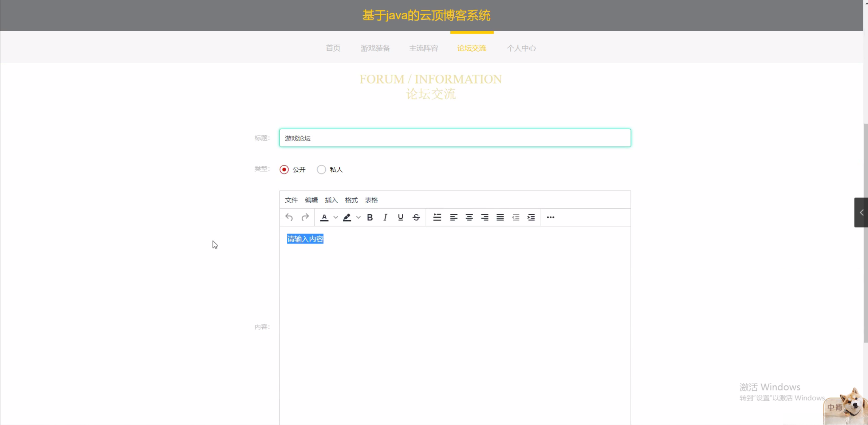Apply strikethrough formatting
Viewport: 868px width, 425px height.
[x=416, y=217]
